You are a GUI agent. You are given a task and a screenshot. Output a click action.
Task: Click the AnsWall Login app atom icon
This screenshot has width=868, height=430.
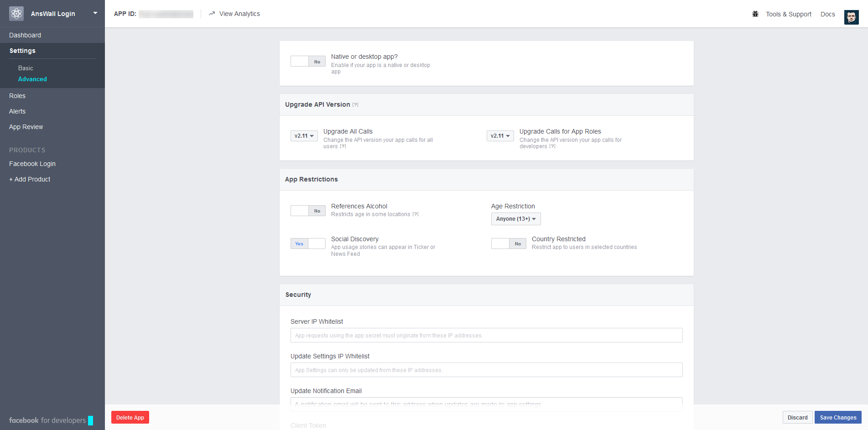pyautogui.click(x=16, y=14)
